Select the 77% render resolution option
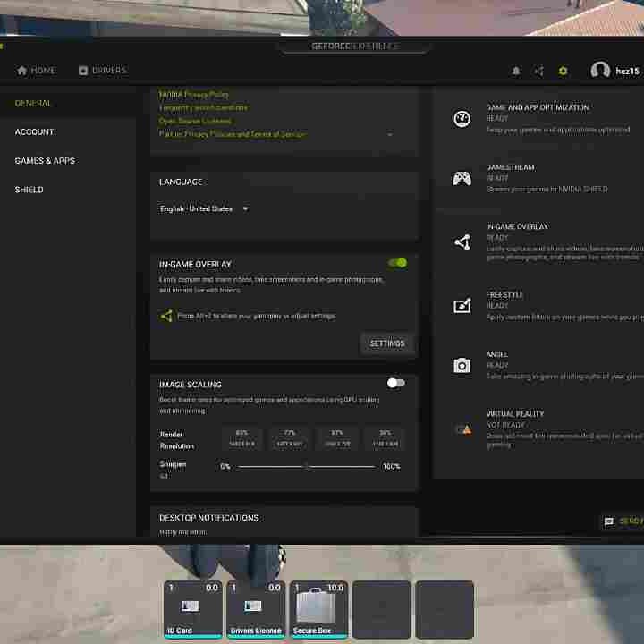Viewport: 644px width, 644px height. 290,438
